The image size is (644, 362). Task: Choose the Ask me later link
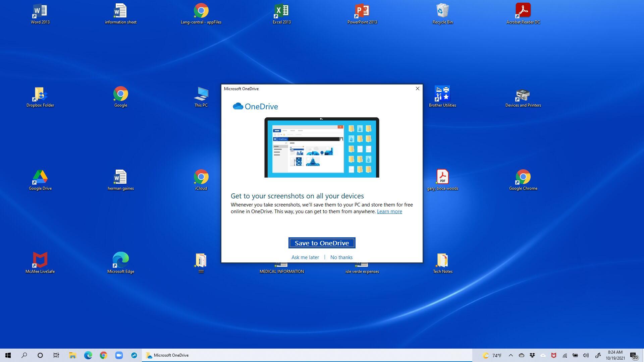tap(305, 257)
